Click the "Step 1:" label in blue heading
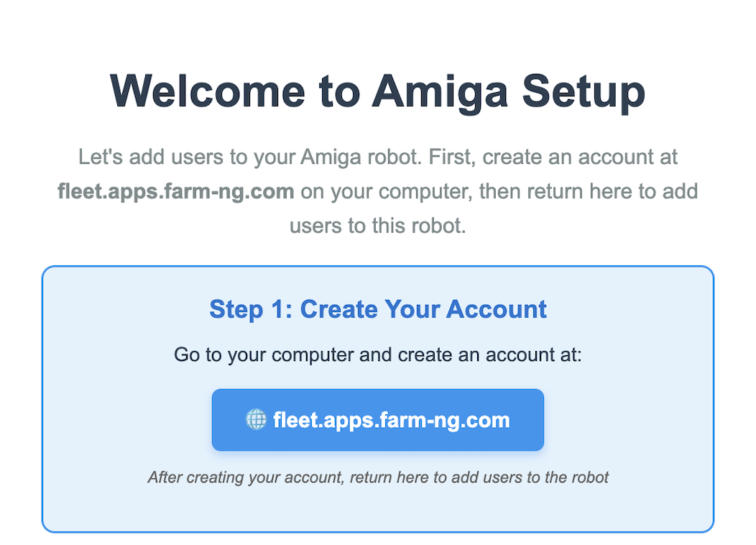This screenshot has width=756, height=545. click(251, 310)
